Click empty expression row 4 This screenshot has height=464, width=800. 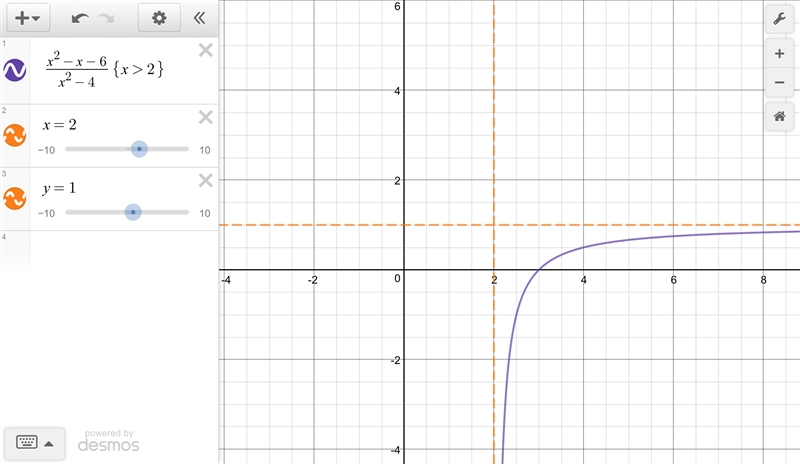pyautogui.click(x=124, y=250)
